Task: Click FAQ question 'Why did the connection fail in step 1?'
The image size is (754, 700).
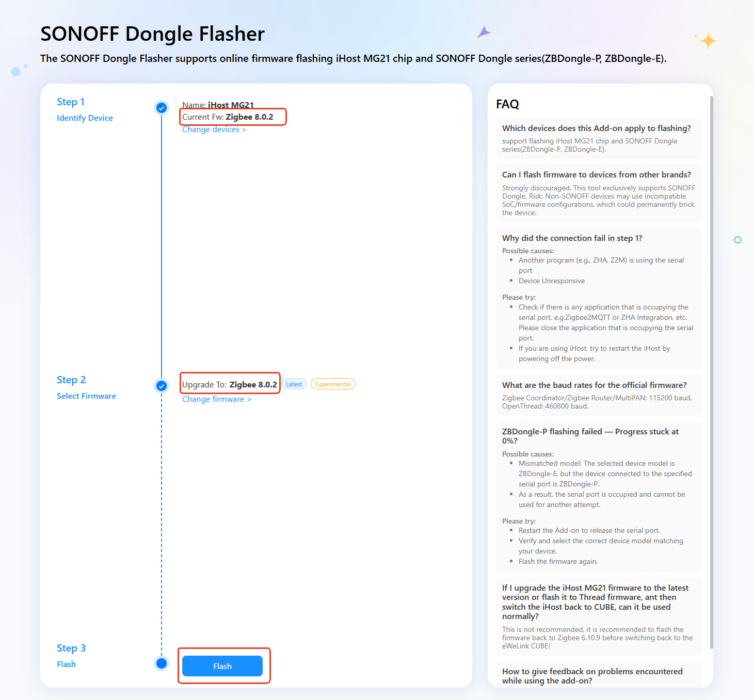Action: [x=572, y=238]
